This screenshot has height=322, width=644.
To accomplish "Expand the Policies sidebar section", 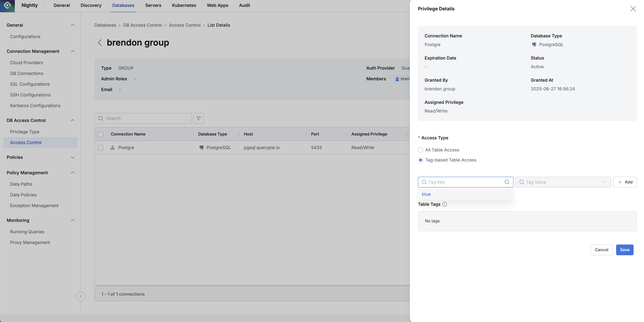I will pyautogui.click(x=40, y=157).
